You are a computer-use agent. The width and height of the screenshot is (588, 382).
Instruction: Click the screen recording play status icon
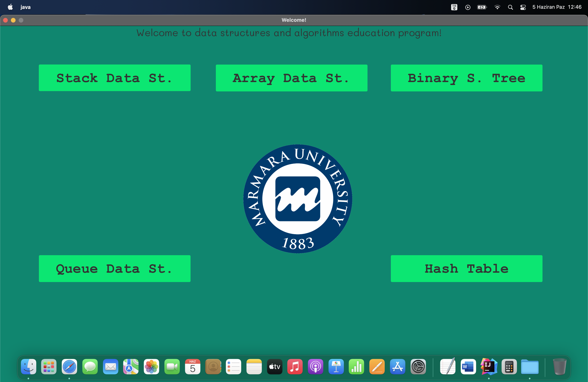tap(468, 7)
